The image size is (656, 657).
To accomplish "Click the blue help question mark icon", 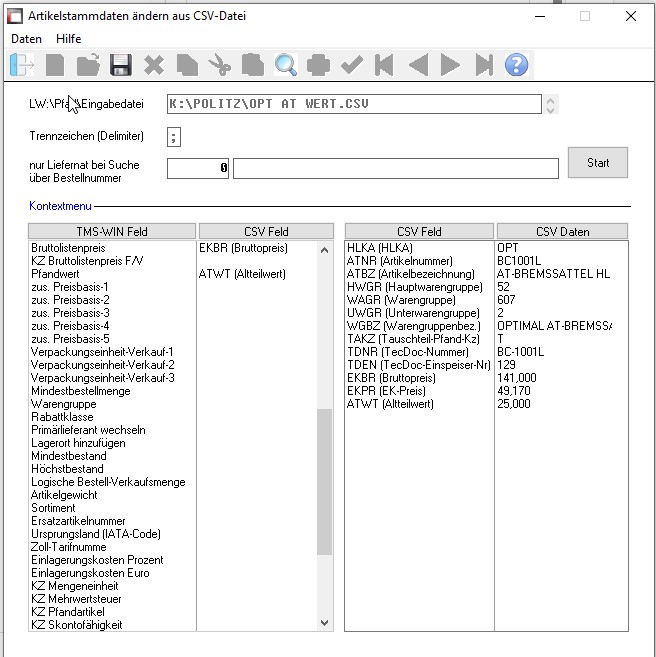I will click(517, 65).
